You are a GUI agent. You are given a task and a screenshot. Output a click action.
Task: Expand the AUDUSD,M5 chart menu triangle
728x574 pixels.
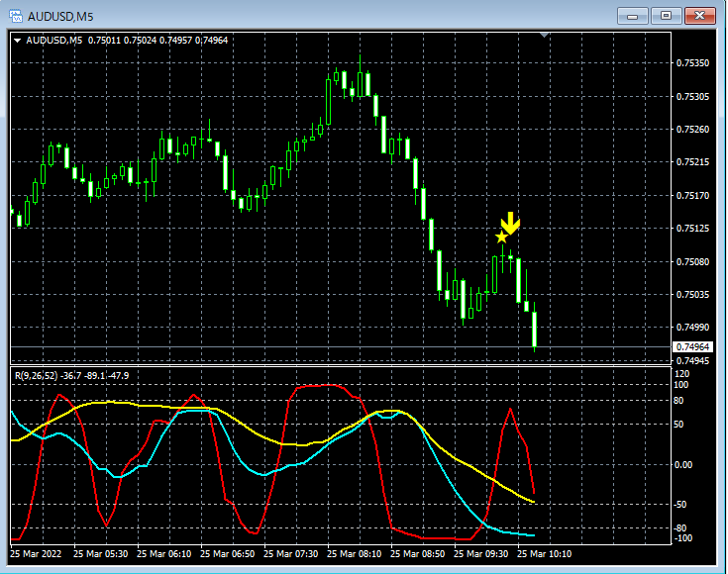[17, 41]
